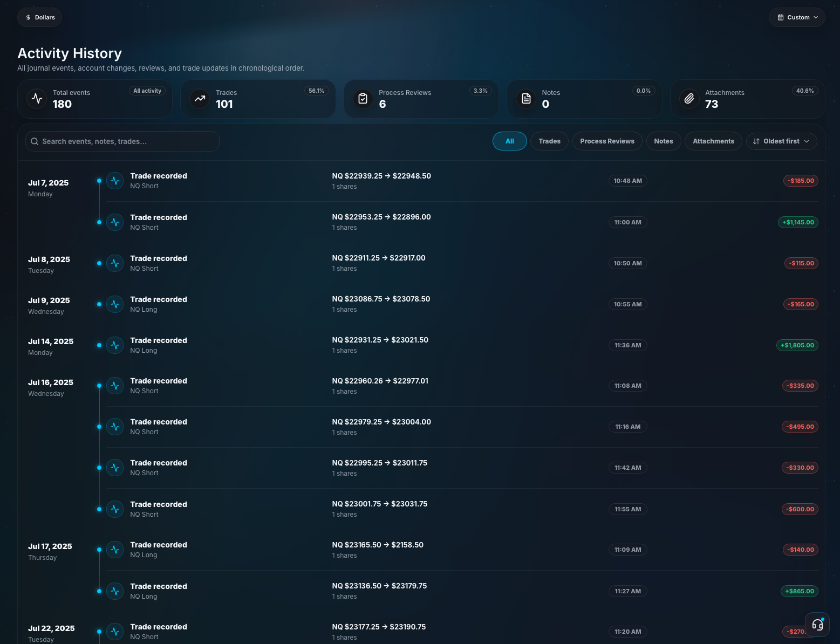This screenshot has height=644, width=840.
Task: Click the Trades 101 stat card
Action: [258, 99]
